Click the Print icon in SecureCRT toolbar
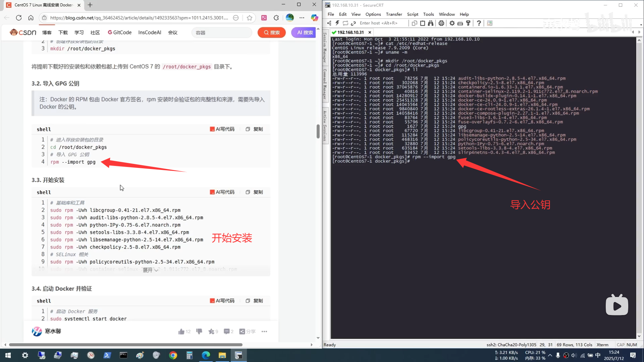 (441, 23)
